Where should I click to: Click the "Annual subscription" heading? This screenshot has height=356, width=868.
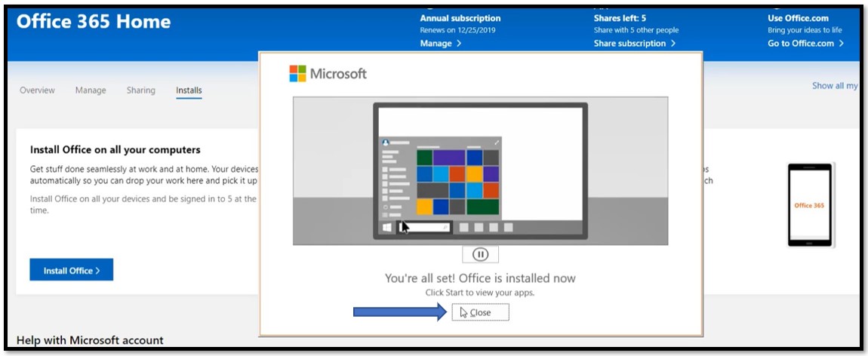(x=460, y=18)
